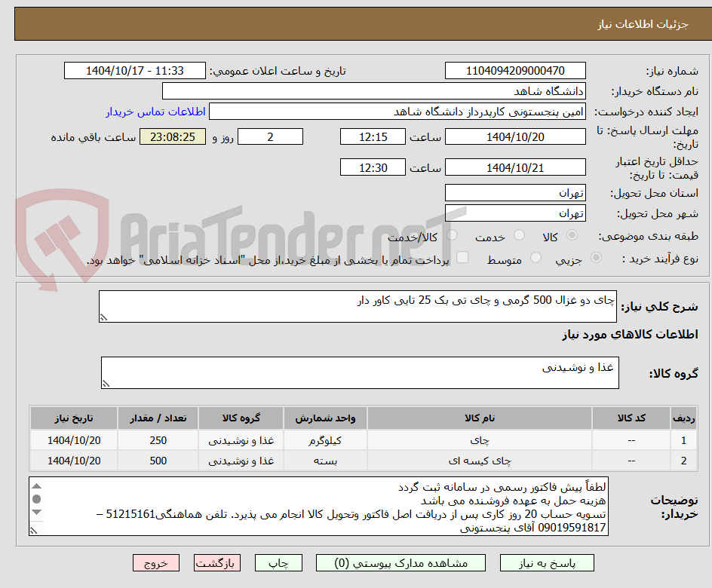The width and height of the screenshot is (712, 588).
Task: Select the کالا radio button
Action: point(572,235)
